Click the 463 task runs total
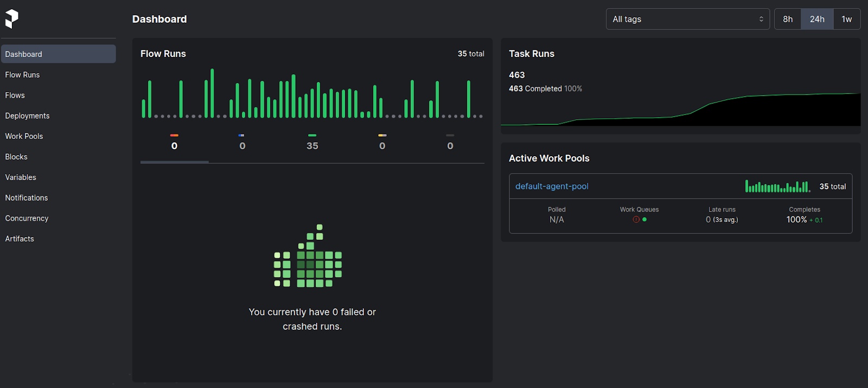This screenshot has width=868, height=388. coord(517,75)
